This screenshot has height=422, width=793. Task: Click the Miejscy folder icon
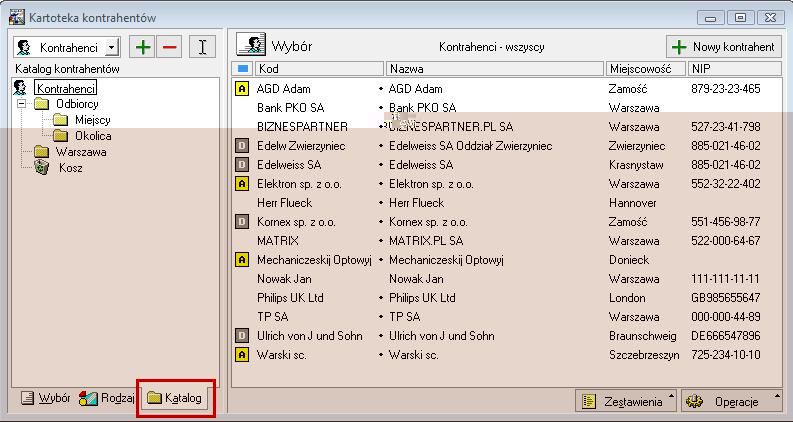tap(61, 120)
